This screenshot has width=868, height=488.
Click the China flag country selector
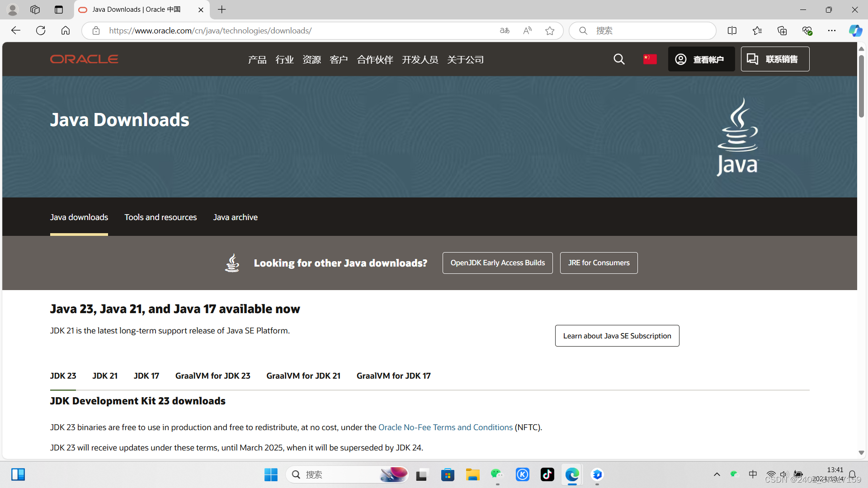tap(650, 59)
